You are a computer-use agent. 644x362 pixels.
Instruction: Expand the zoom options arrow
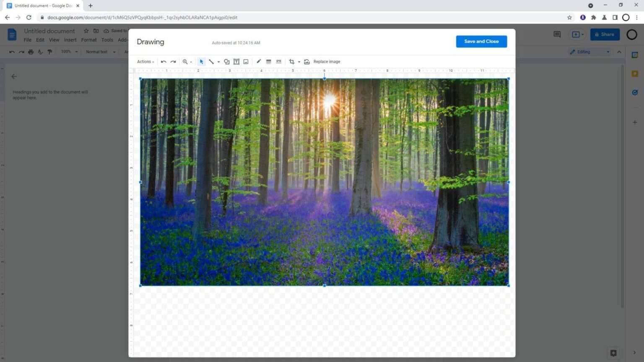point(191,62)
